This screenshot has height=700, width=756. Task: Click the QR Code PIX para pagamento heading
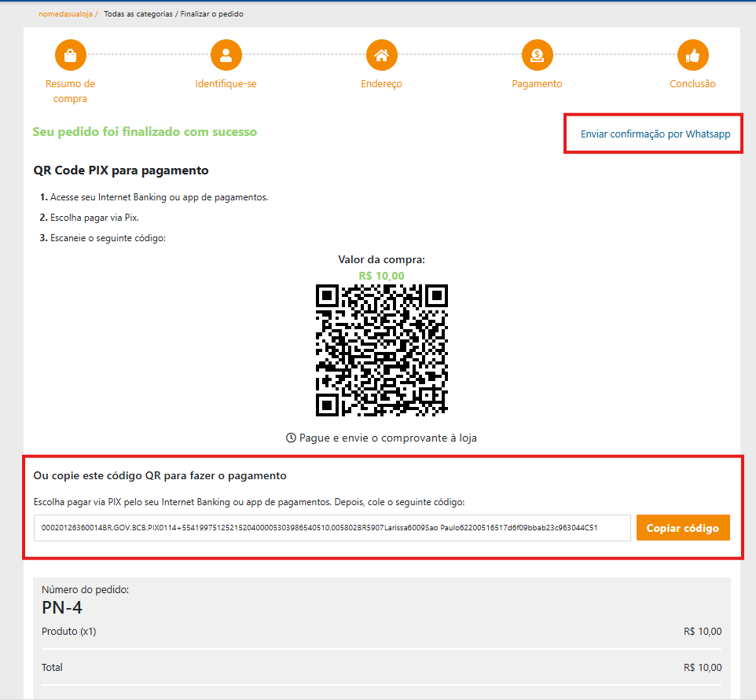121,170
